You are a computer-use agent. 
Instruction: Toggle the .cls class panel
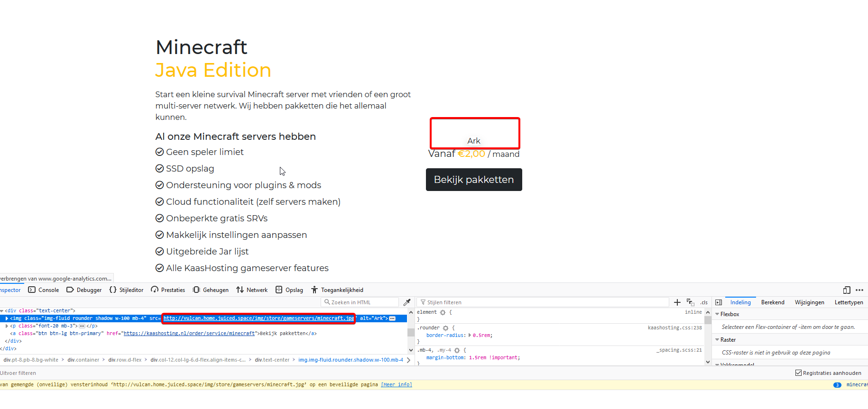pyautogui.click(x=704, y=302)
